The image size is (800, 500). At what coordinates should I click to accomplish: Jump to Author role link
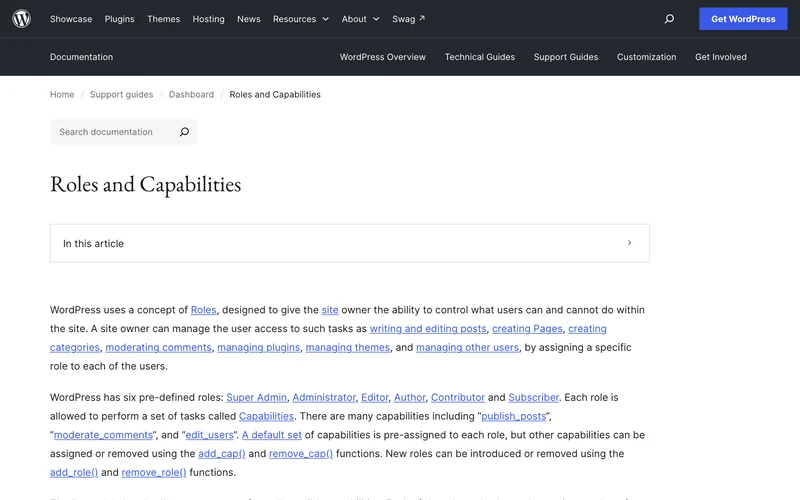409,397
